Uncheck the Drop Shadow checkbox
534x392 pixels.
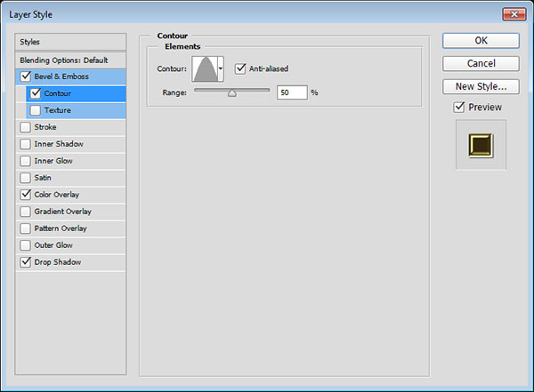click(x=24, y=262)
